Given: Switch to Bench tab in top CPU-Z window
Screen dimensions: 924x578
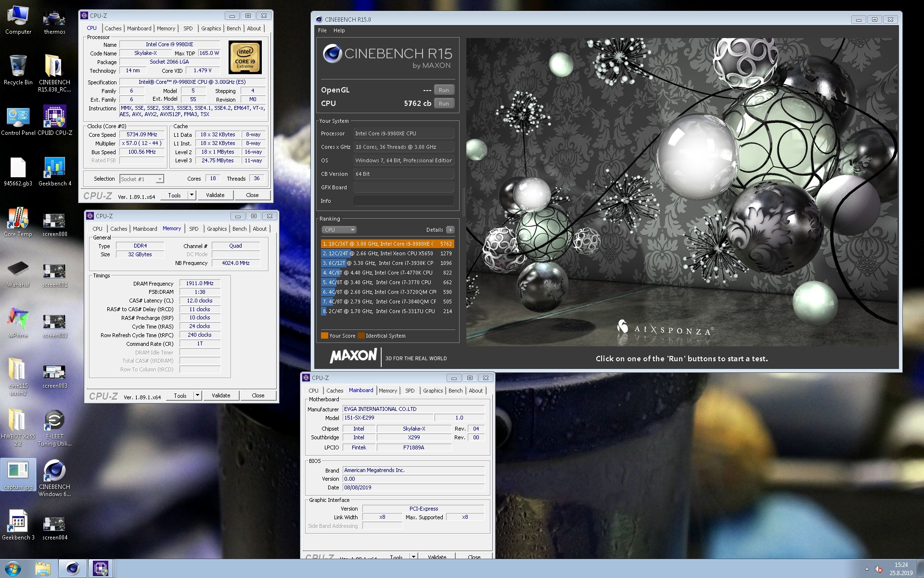Looking at the screenshot, I should [x=233, y=28].
